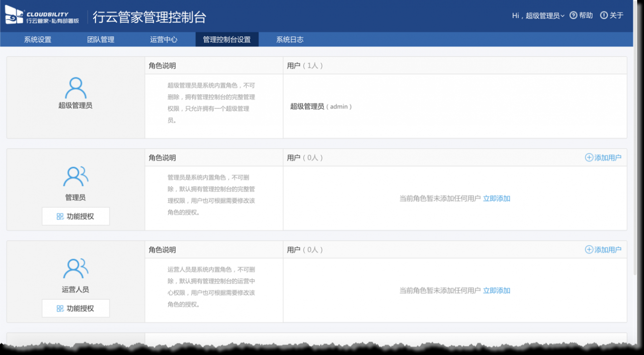Open the 系统设置 tab
This screenshot has height=355, width=644.
38,40
